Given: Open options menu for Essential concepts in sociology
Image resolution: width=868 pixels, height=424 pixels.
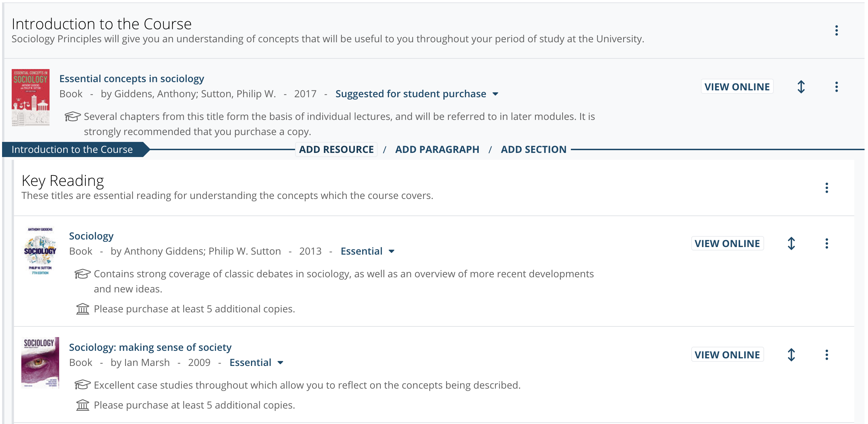Looking at the screenshot, I should click(x=836, y=87).
